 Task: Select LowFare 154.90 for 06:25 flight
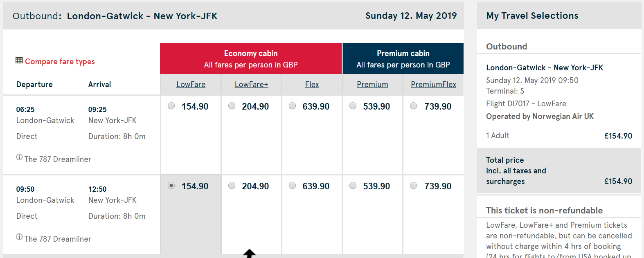click(171, 106)
